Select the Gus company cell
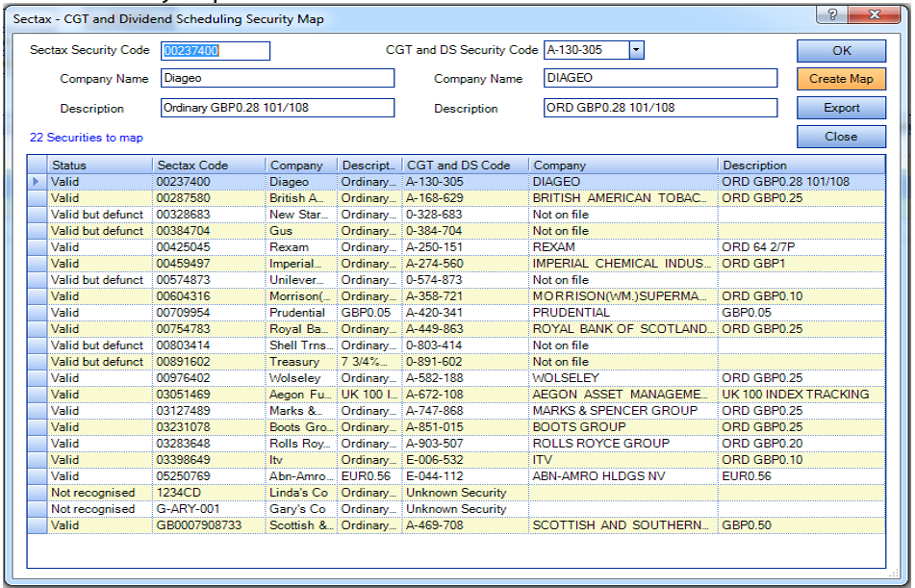This screenshot has width=915, height=588. pyautogui.click(x=301, y=231)
